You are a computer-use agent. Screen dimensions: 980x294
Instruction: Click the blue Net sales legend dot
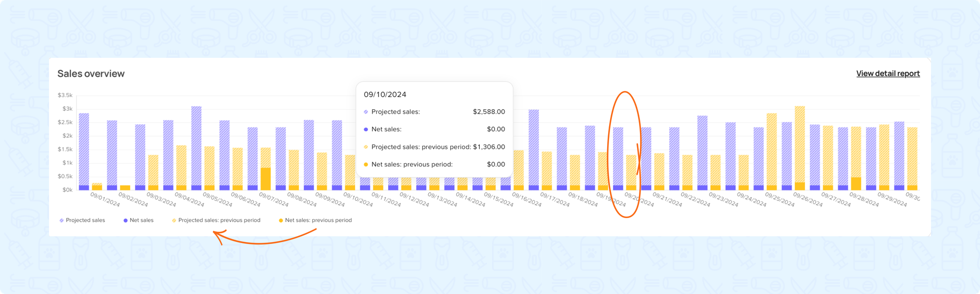tap(125, 220)
